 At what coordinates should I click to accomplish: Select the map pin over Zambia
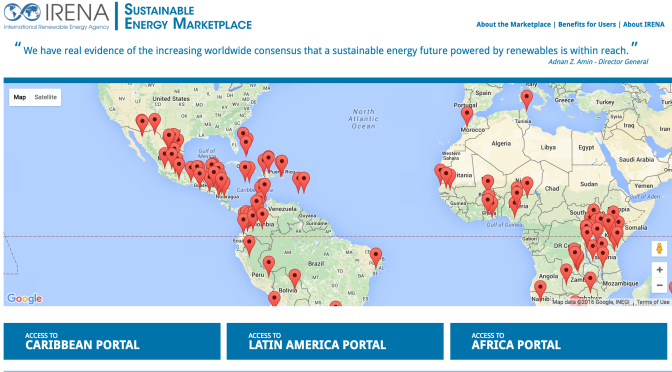click(590, 282)
